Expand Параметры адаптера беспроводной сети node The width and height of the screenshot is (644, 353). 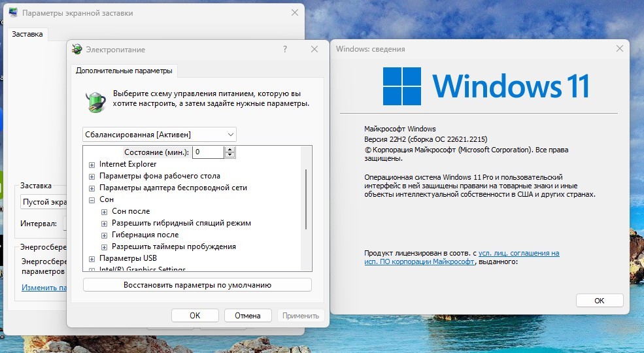tap(92, 188)
